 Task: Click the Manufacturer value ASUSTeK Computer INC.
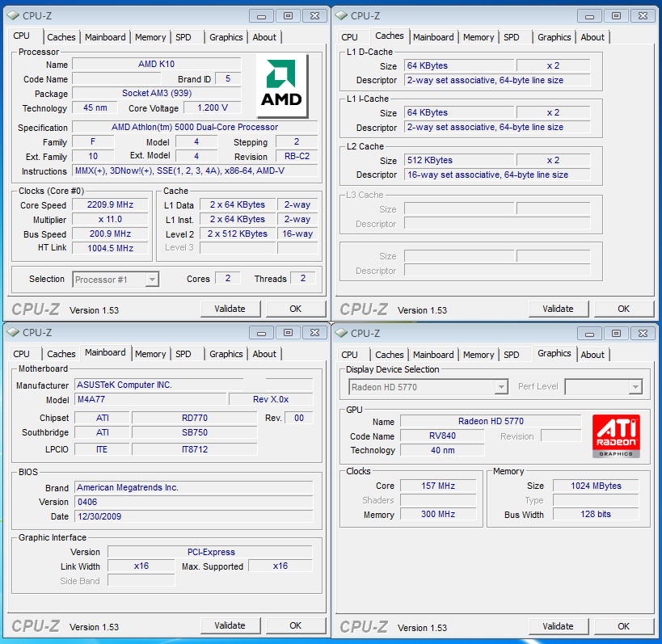pyautogui.click(x=194, y=385)
